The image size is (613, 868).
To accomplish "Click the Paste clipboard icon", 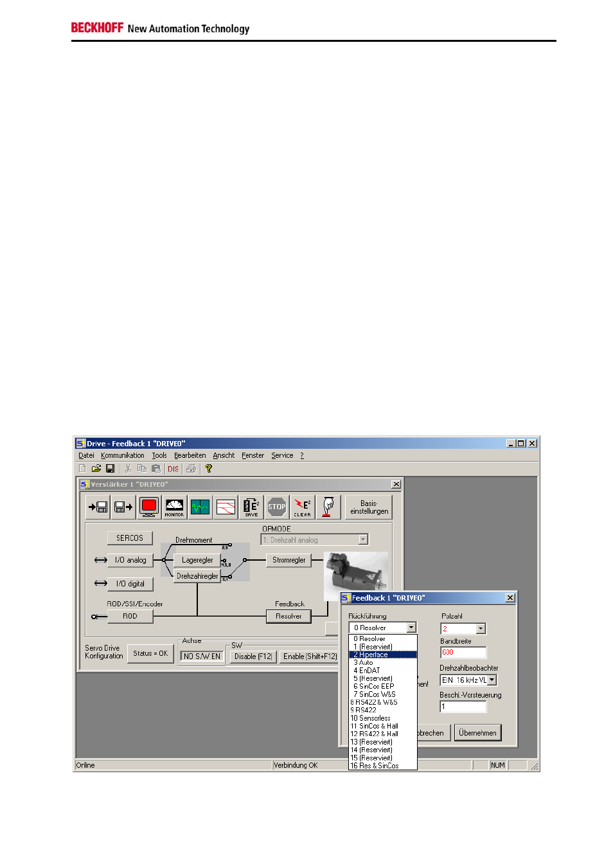I will coord(156,469).
